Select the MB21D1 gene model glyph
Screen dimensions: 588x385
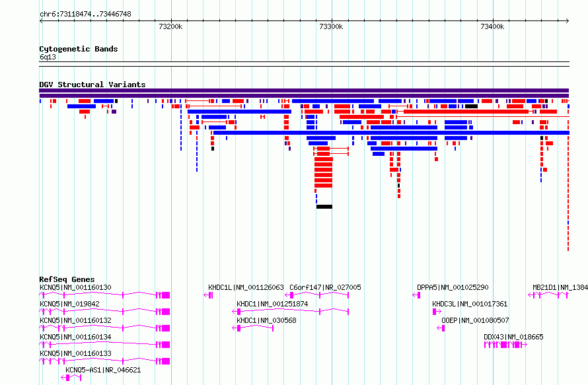click(x=548, y=295)
